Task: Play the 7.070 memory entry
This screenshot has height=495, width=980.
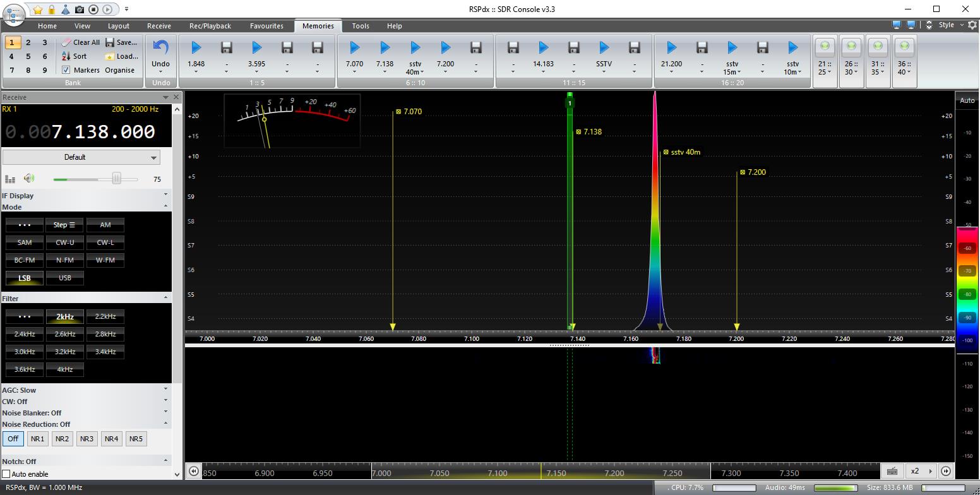Action: (354, 48)
